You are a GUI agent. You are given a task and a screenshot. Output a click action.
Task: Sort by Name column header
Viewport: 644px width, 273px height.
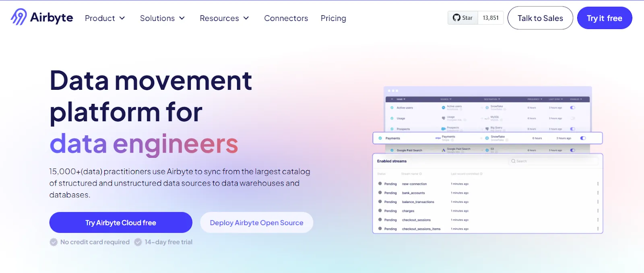tap(401, 99)
